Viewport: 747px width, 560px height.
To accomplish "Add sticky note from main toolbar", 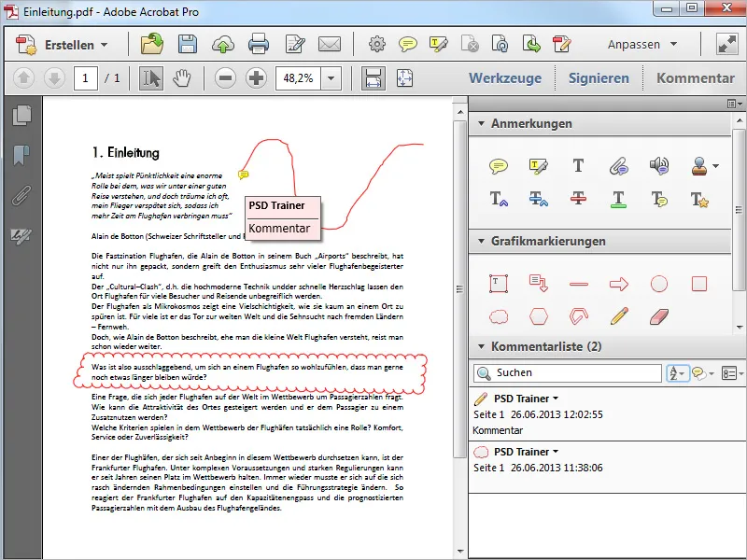I will point(408,44).
